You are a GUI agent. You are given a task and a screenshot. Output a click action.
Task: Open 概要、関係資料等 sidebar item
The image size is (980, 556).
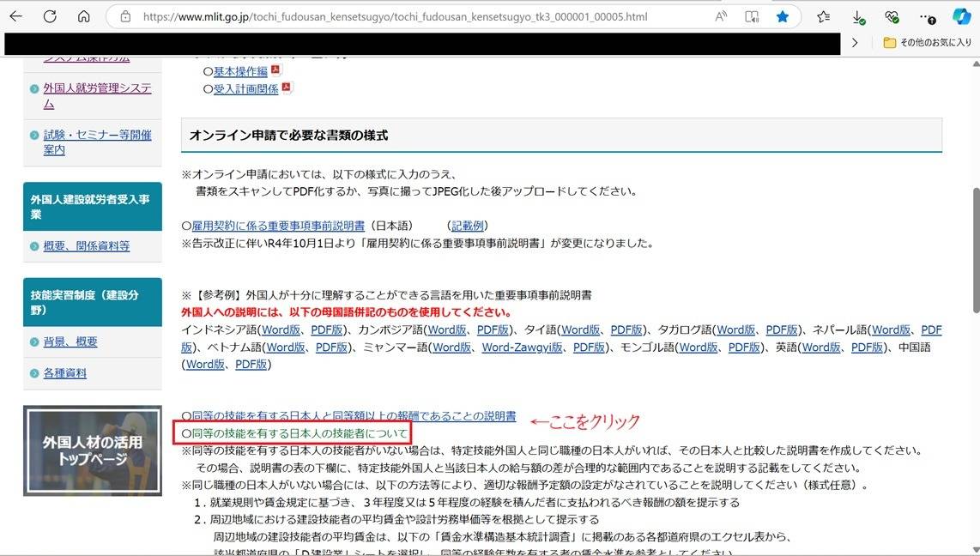tap(87, 245)
